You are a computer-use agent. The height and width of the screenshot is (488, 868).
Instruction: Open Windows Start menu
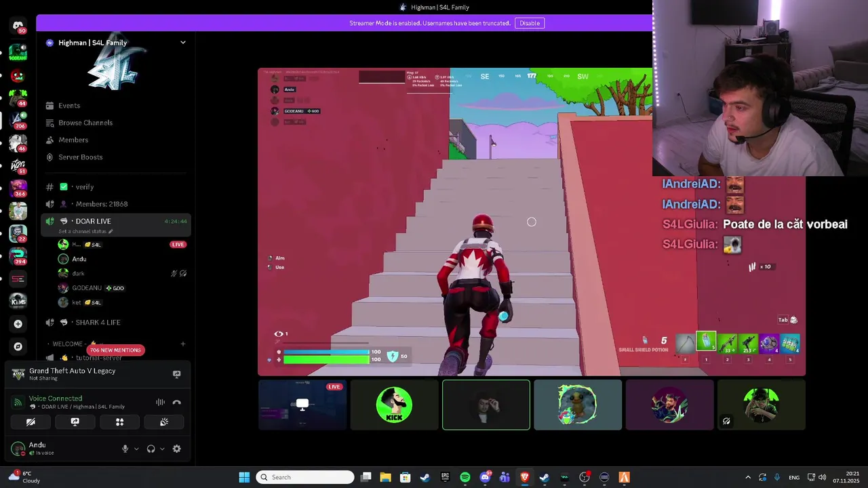244,477
